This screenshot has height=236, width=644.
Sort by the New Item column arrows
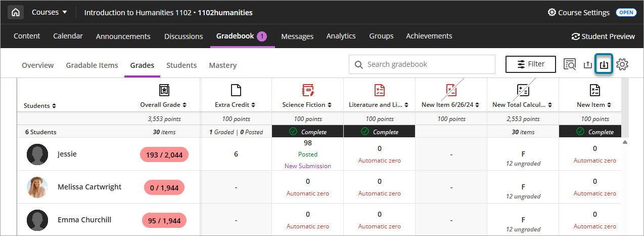609,105
